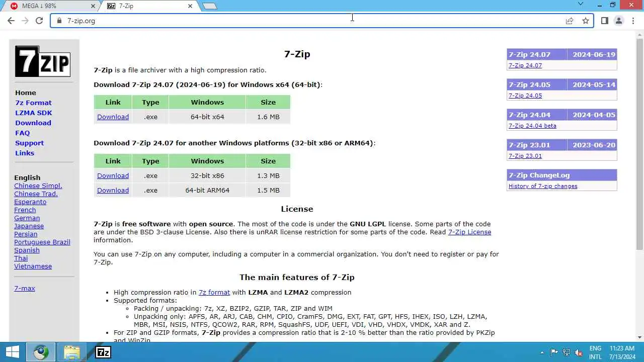Click the 1.6 MB size cell
This screenshot has width=644, height=362.
pos(268,117)
